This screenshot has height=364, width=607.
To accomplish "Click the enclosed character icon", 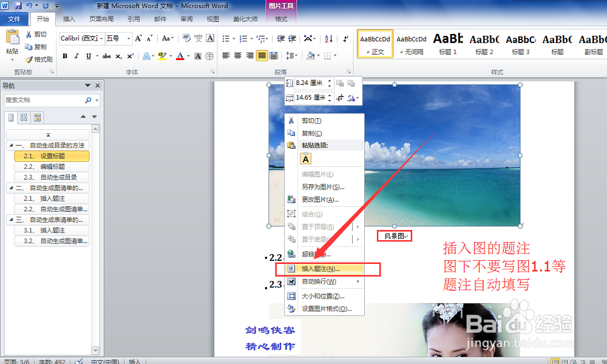I will (209, 56).
